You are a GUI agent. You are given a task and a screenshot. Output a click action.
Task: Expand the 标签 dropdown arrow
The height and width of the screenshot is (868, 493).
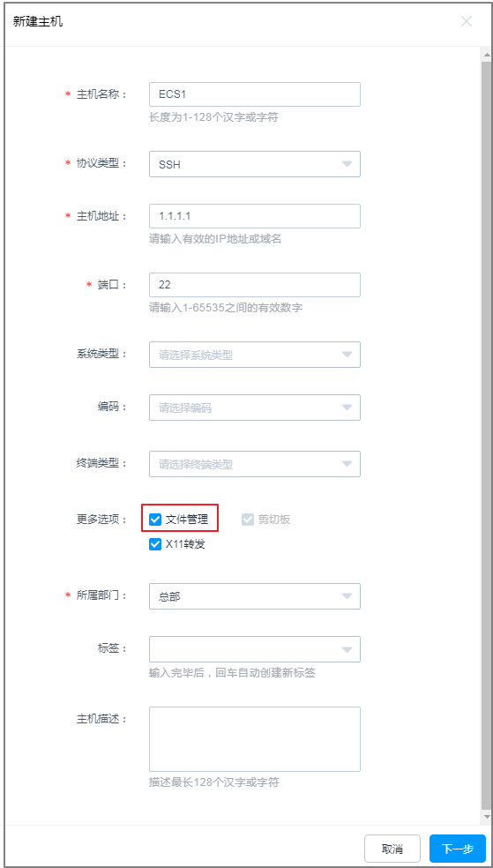(x=347, y=649)
